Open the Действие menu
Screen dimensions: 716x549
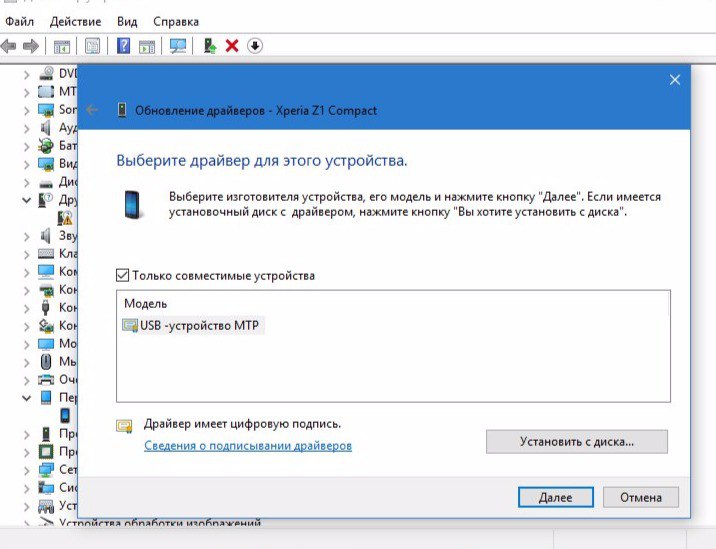[x=75, y=21]
